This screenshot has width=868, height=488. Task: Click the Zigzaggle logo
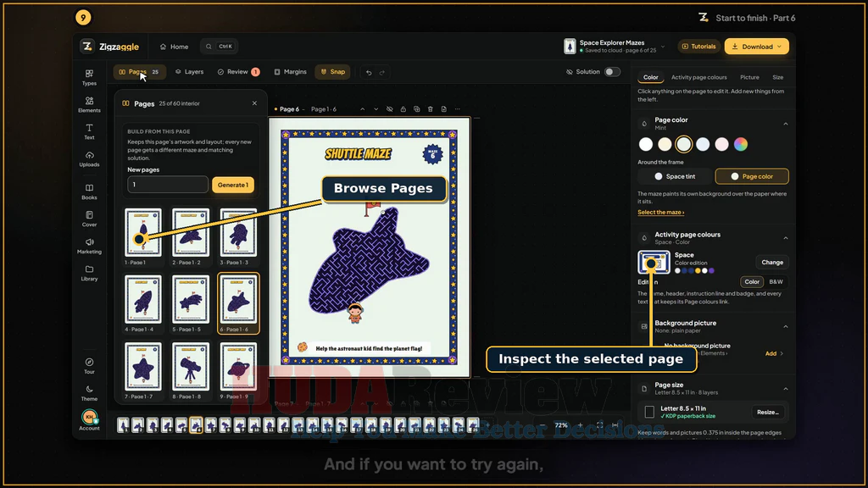[x=109, y=47]
